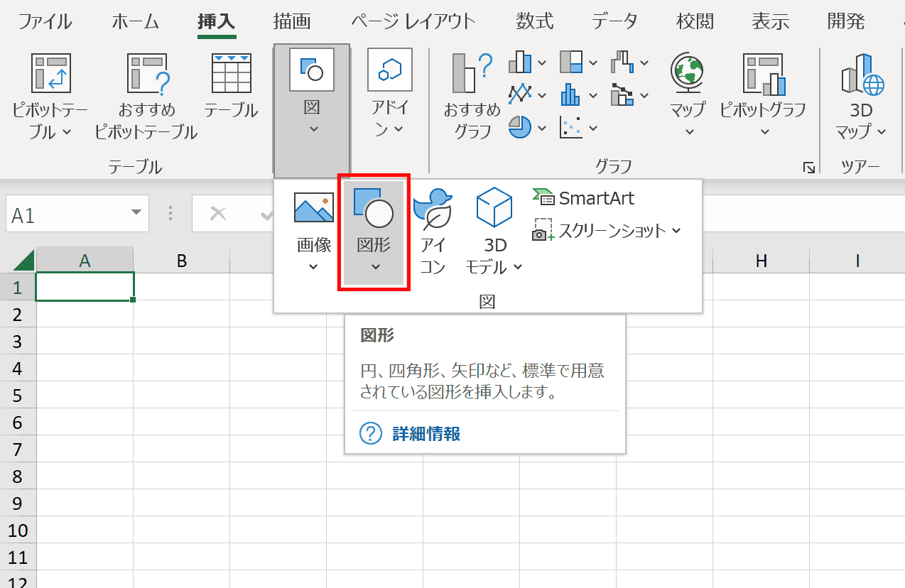
Task: Expand the 3D Map (3Dマップ) dropdown arrow
Action: 882,132
